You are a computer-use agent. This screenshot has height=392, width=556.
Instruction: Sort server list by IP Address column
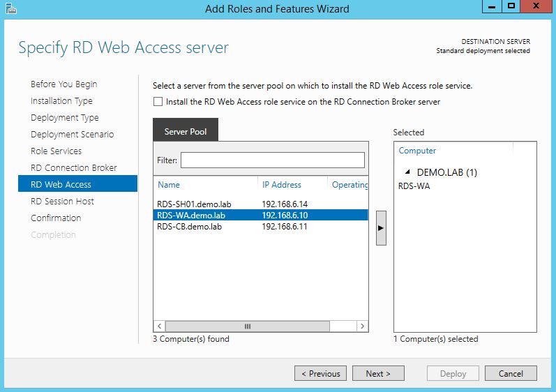click(x=282, y=185)
